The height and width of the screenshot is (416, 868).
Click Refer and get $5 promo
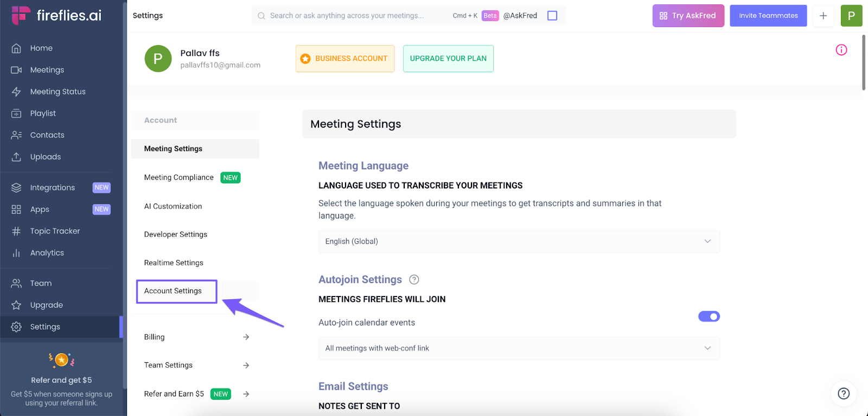[61, 380]
